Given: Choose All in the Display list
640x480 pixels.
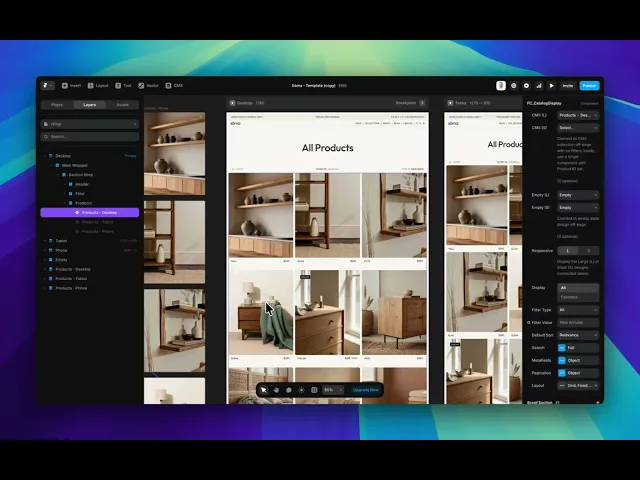Looking at the screenshot, I should tap(578, 288).
